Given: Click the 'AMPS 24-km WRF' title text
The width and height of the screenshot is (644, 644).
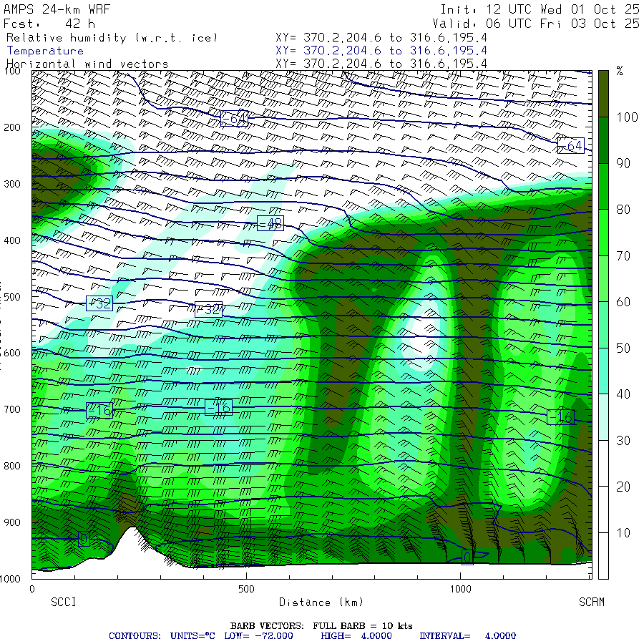Looking at the screenshot, I should click(x=57, y=9).
